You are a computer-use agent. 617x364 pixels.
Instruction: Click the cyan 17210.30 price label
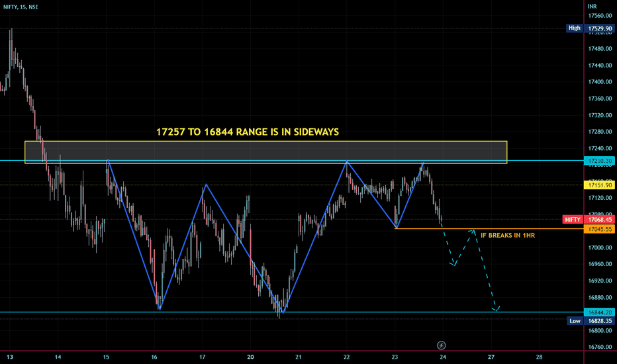[600, 161]
